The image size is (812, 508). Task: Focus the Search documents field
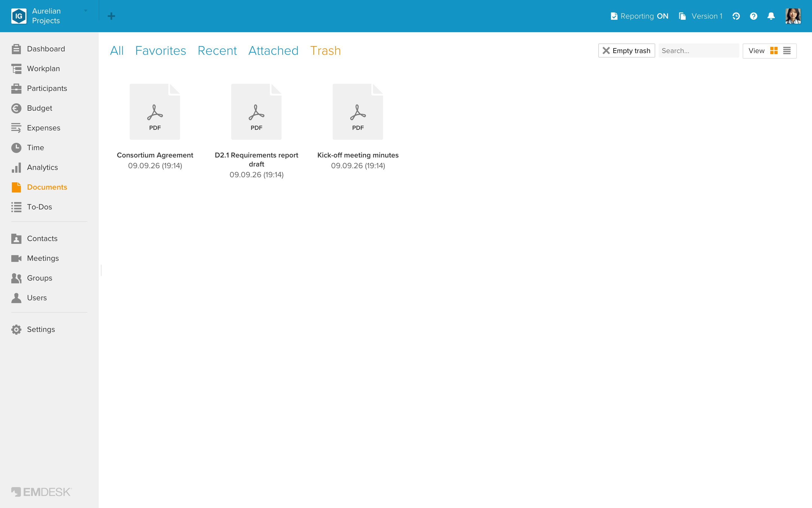[x=698, y=51]
